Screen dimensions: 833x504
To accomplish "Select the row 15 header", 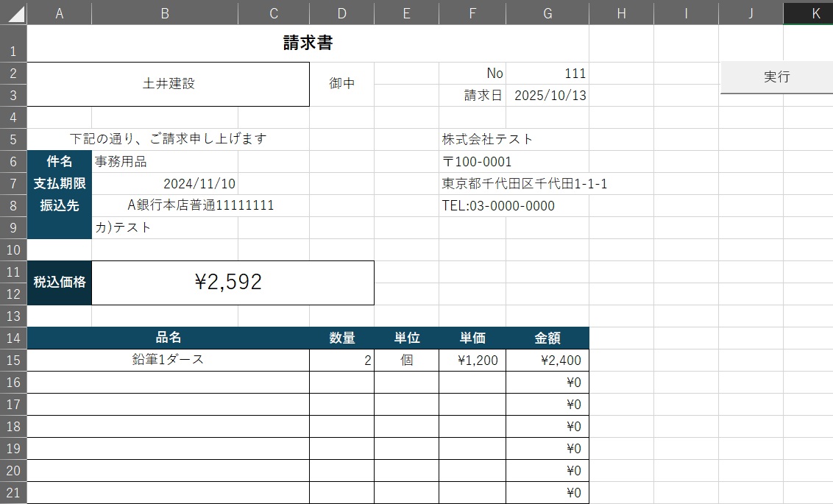I will pyautogui.click(x=13, y=361).
